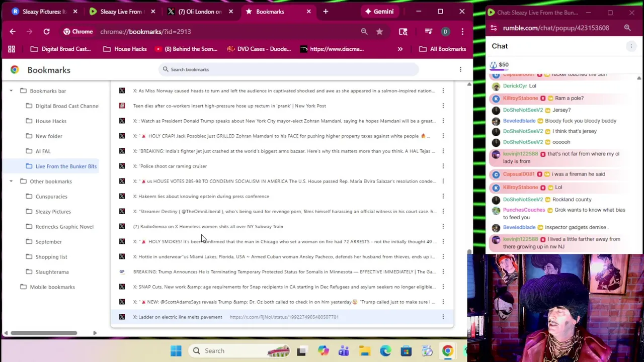Click the Search bookmarks field
Image resolution: width=644 pixels, height=362 pixels.
pos(289,69)
